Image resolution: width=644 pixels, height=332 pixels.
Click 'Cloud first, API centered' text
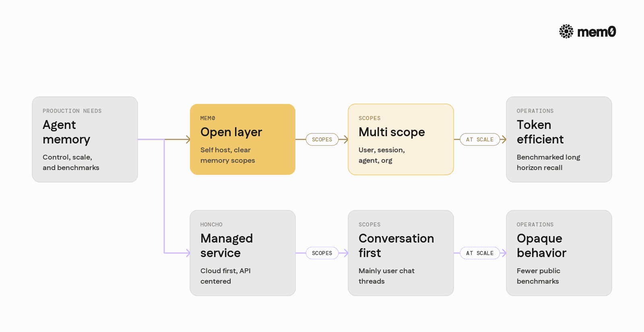point(225,276)
